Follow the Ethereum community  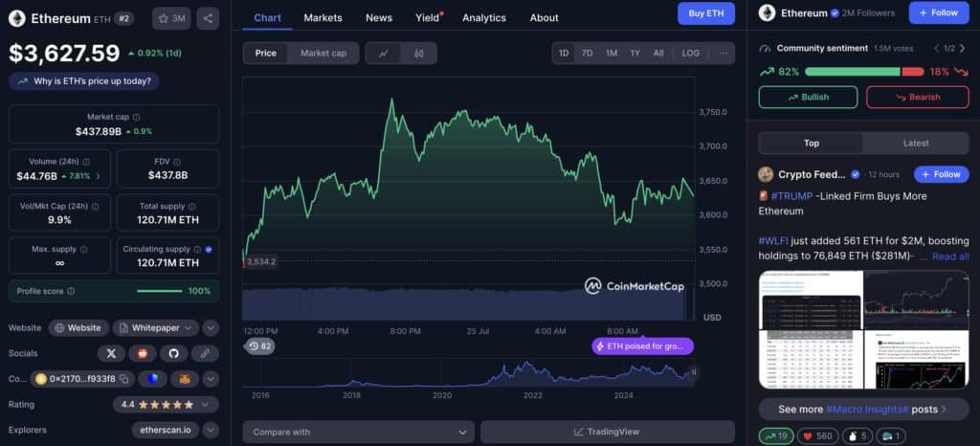939,12
